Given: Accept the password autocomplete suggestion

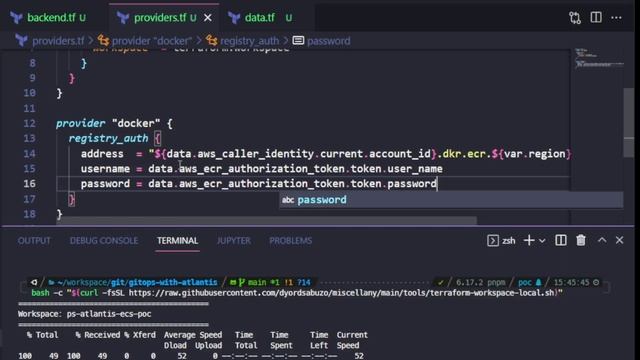Looking at the screenshot, I should (451, 200).
